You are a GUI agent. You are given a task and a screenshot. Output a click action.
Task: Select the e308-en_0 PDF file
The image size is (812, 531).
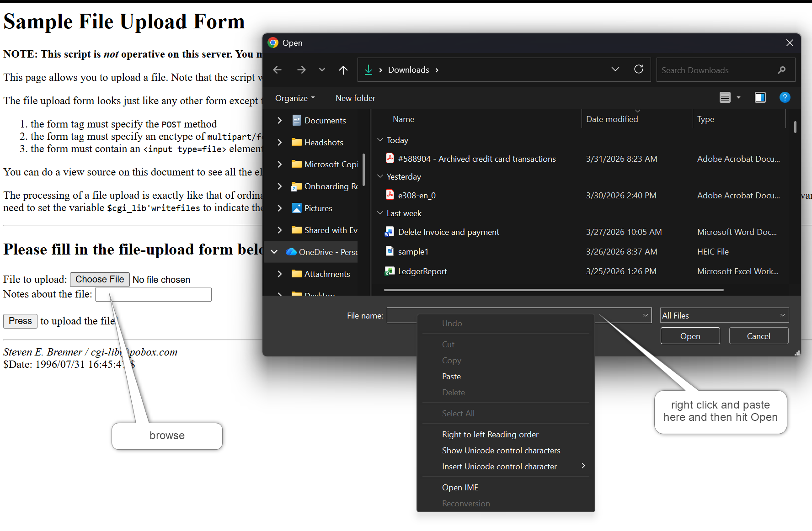[x=417, y=196]
